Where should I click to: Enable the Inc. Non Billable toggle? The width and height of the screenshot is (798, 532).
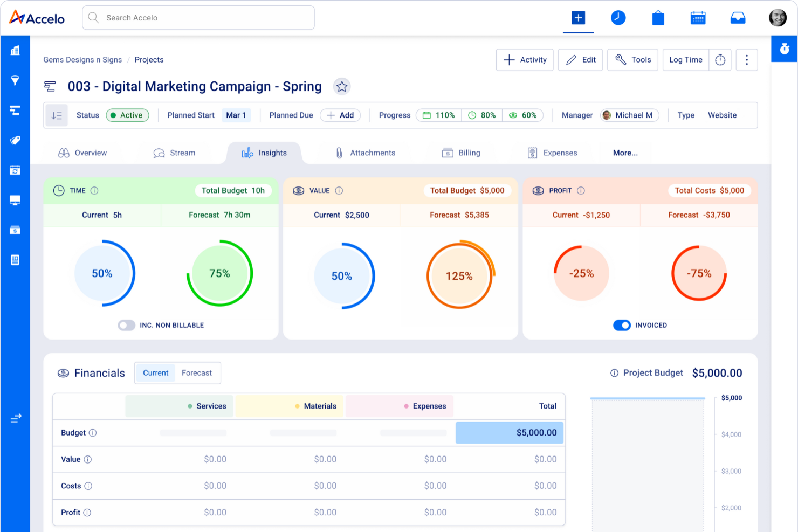(127, 325)
